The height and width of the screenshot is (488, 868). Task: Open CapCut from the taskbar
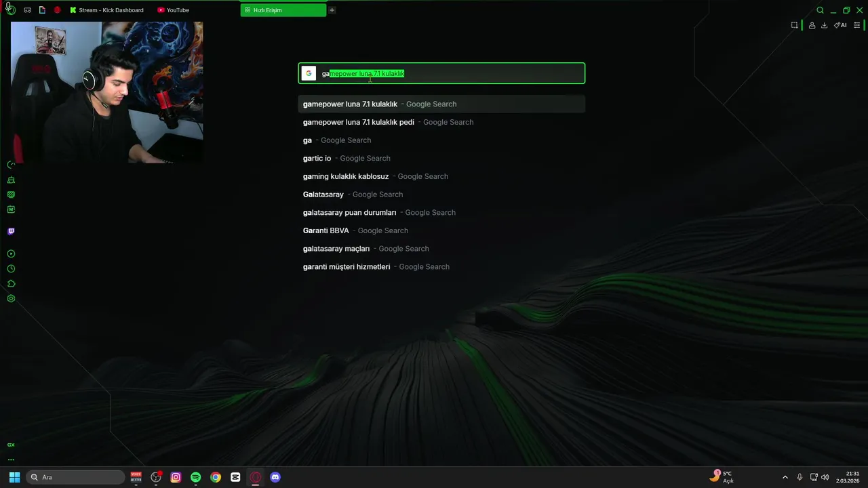(x=235, y=477)
